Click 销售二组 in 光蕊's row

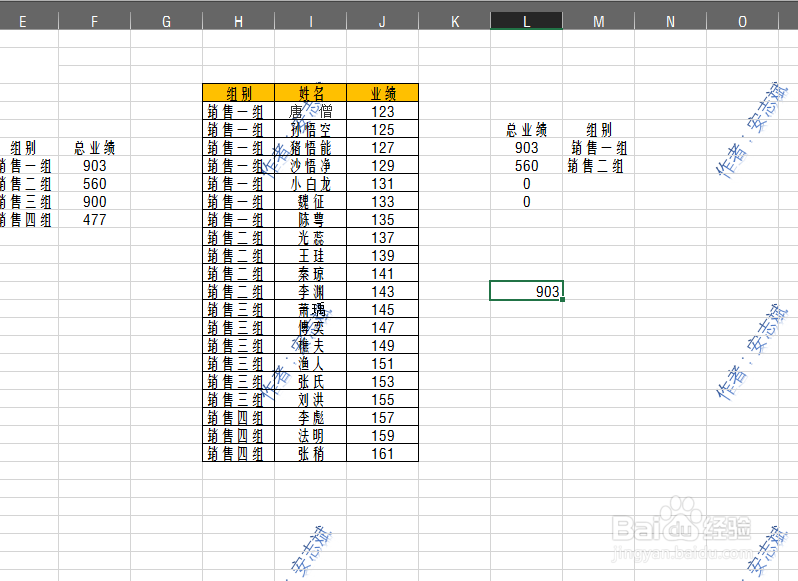pos(235,238)
